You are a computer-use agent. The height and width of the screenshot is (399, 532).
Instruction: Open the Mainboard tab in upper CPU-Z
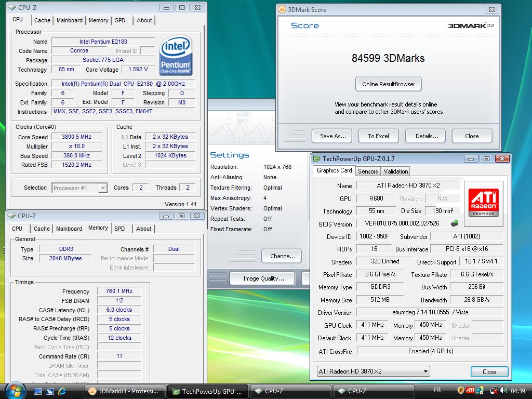pos(70,20)
